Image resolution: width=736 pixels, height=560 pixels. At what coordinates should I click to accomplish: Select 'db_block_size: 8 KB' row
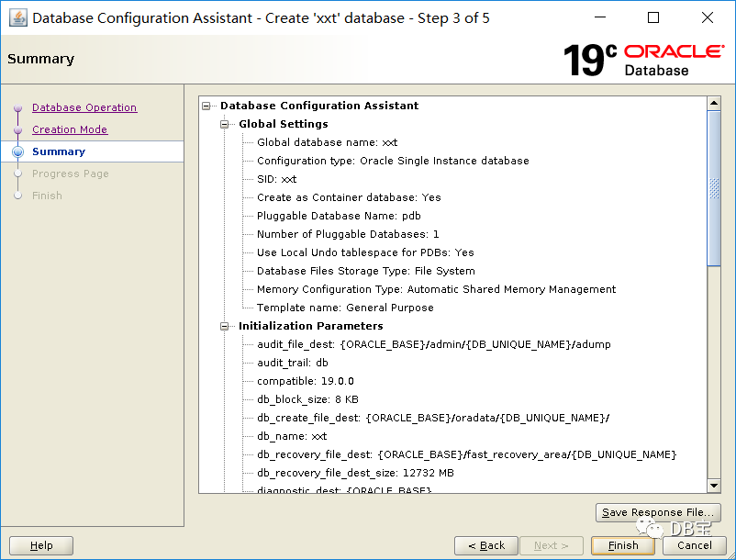(307, 399)
